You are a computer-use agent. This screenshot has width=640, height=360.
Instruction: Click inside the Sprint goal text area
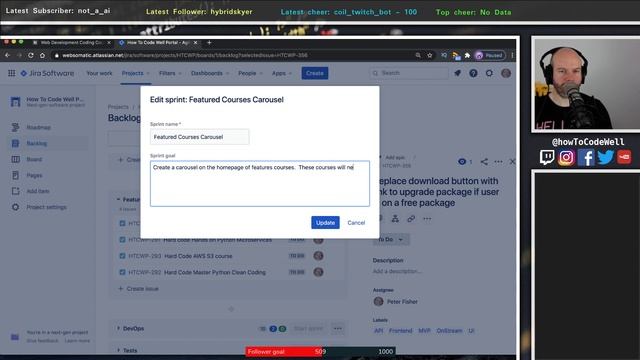260,183
